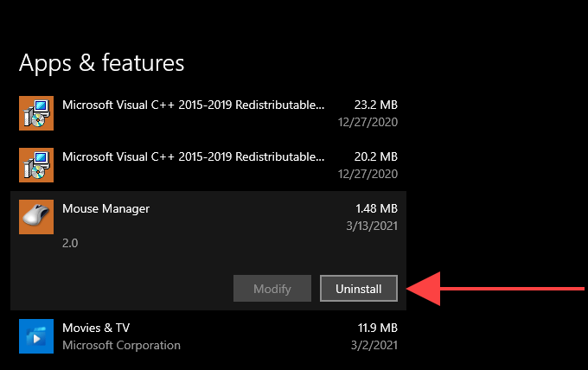588x370 pixels.
Task: Click the Mouse Manager version number 2.0
Action: (71, 244)
